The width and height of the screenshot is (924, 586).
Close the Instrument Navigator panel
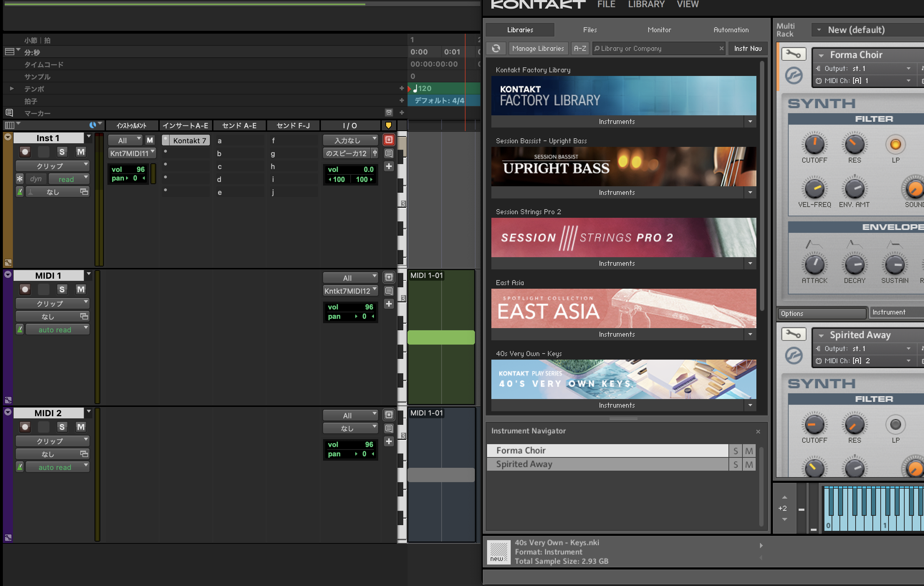click(x=758, y=431)
